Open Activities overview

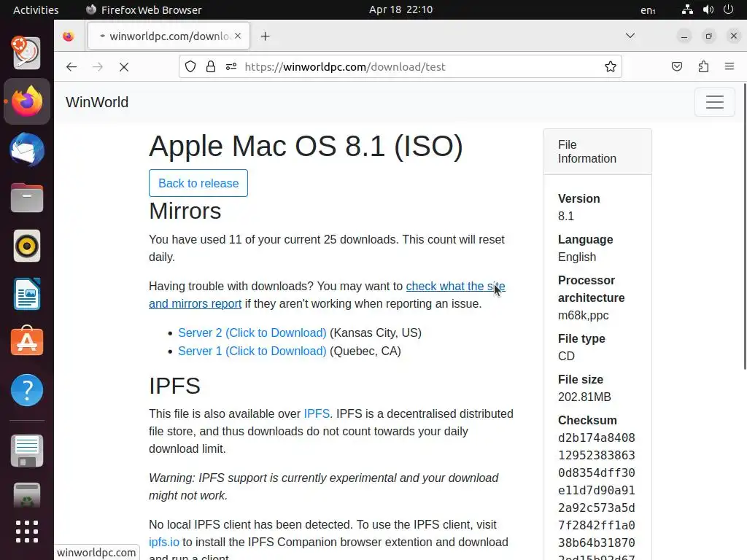(36, 9)
